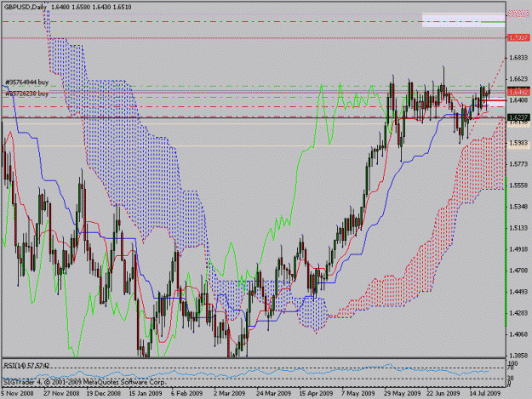
Task: Click the 1.4493 price axis label
Action: (519, 292)
